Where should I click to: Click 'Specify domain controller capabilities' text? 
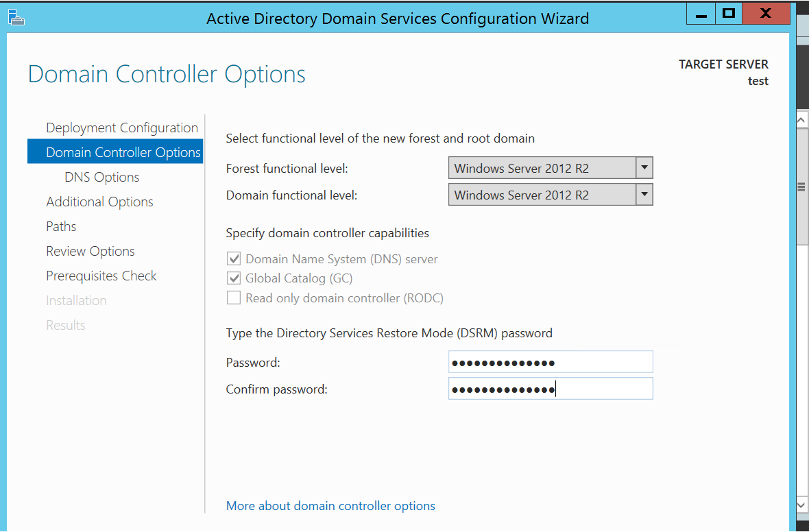(x=328, y=233)
